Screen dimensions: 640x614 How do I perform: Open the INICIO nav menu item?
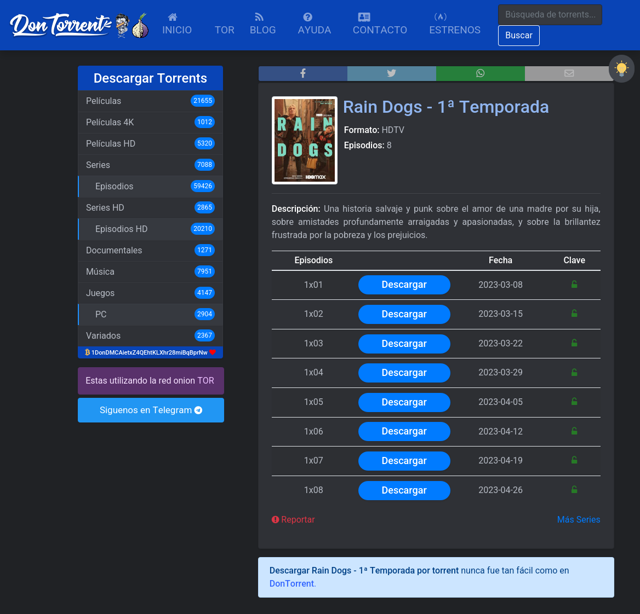177,24
